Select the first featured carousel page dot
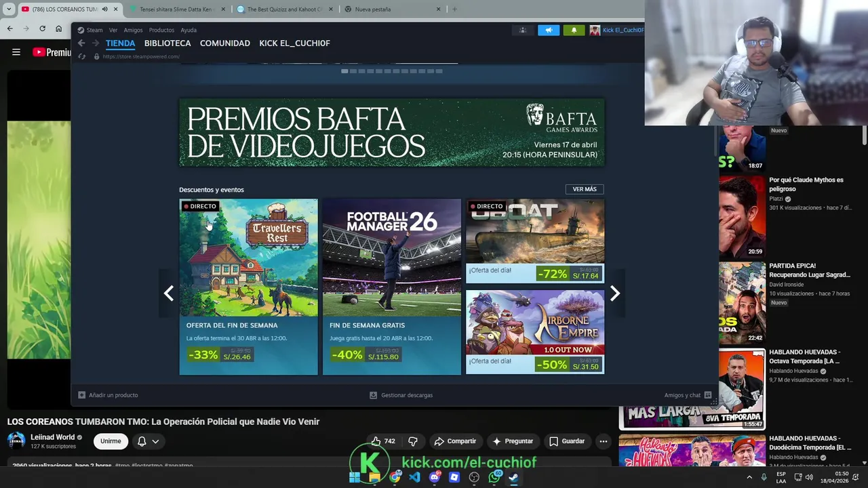This screenshot has width=868, height=488. (x=344, y=71)
